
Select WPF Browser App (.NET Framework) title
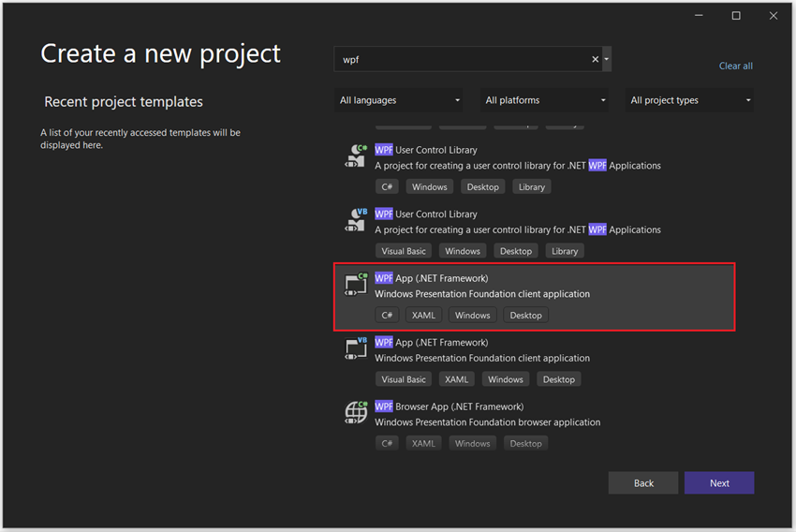click(450, 406)
